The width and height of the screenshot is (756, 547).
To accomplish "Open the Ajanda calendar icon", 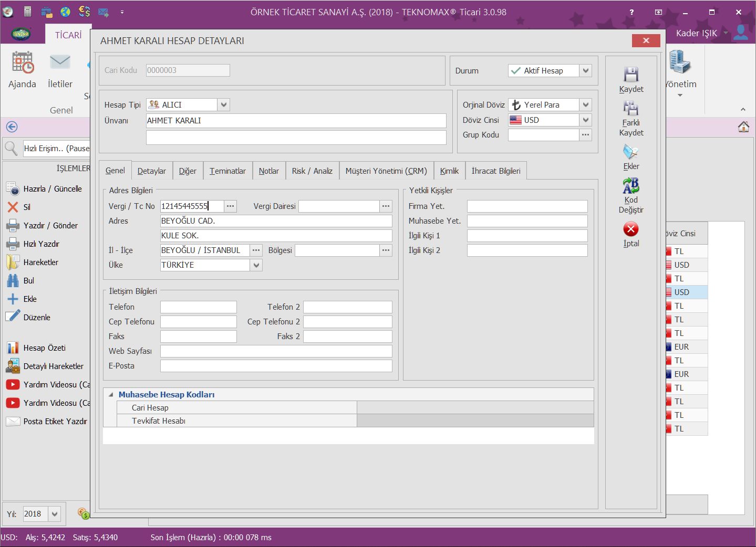I will (x=23, y=63).
